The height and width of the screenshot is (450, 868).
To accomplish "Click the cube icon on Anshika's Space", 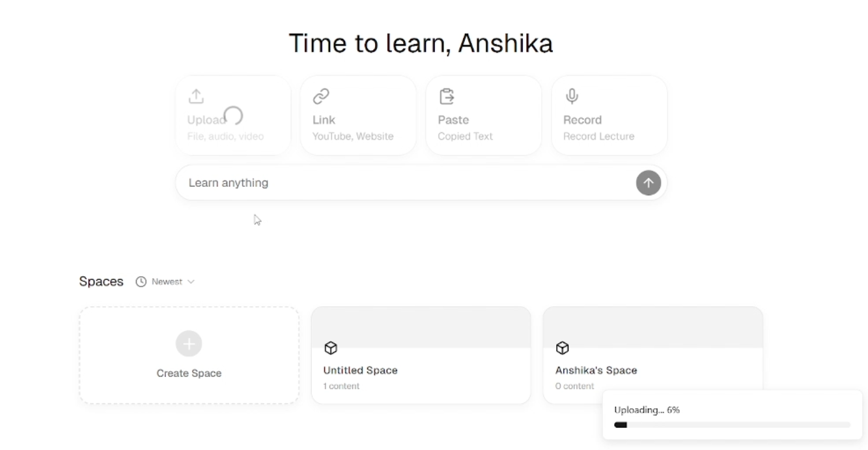I will coord(563,348).
